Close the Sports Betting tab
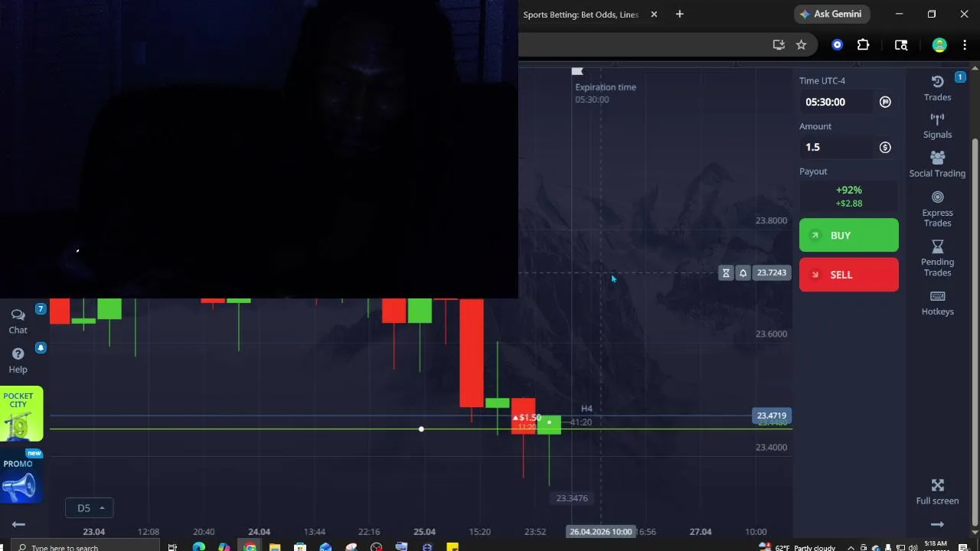 (x=654, y=14)
